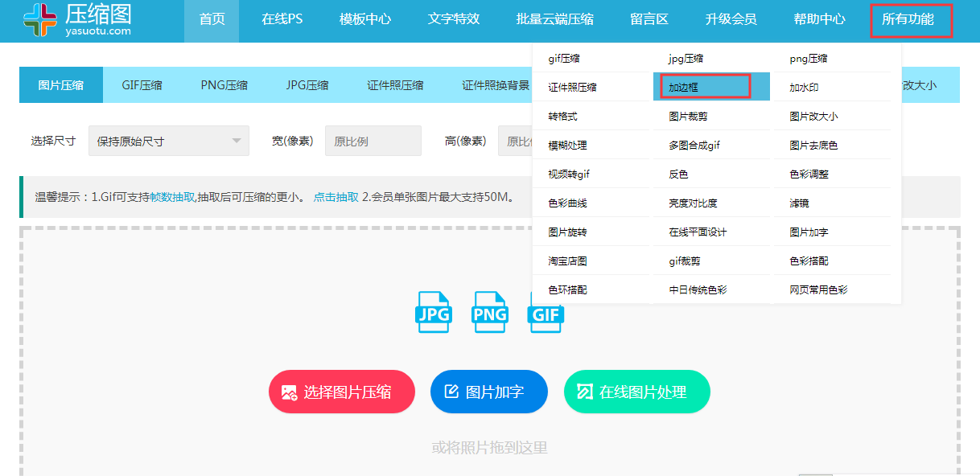
Task: Open 升级会员 navigation item
Action: [731, 20]
